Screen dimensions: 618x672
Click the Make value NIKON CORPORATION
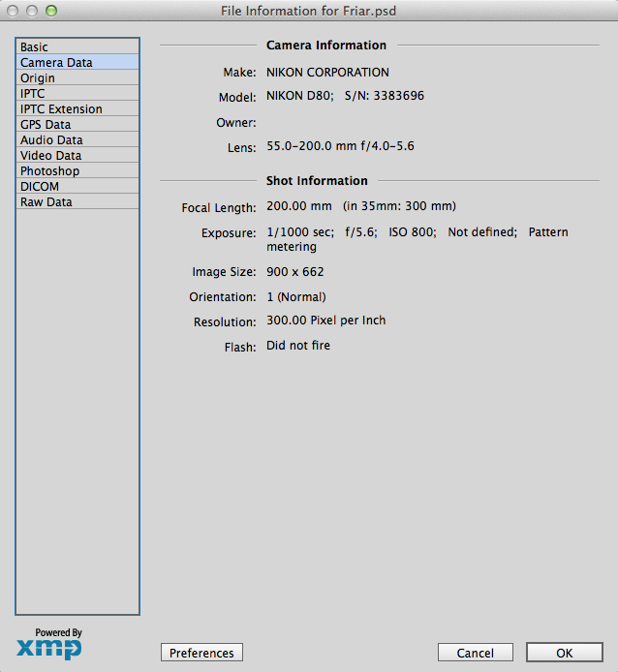click(x=327, y=72)
